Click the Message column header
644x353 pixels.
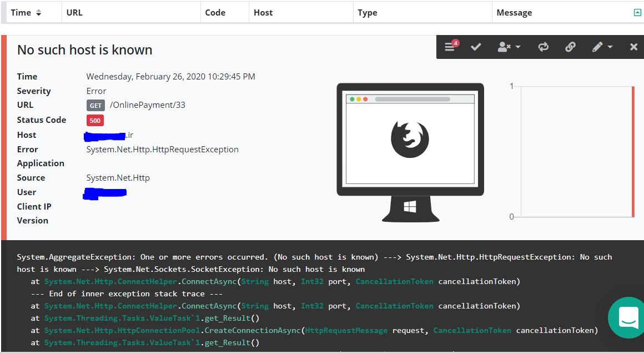click(x=514, y=12)
